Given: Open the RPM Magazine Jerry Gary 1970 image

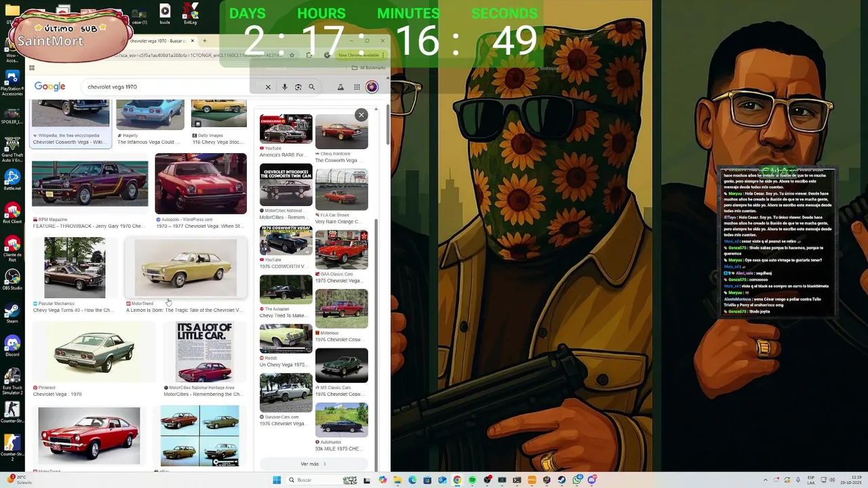Looking at the screenshot, I should 90,184.
